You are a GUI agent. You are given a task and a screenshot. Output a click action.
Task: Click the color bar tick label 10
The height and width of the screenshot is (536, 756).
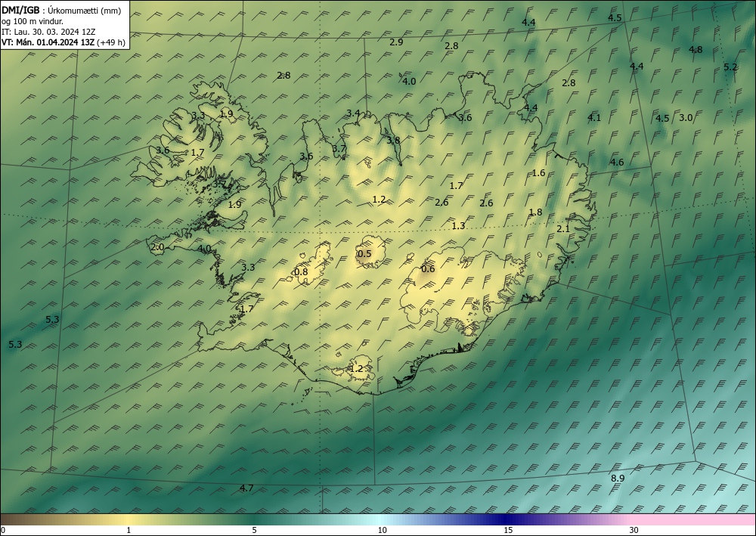tap(382, 530)
